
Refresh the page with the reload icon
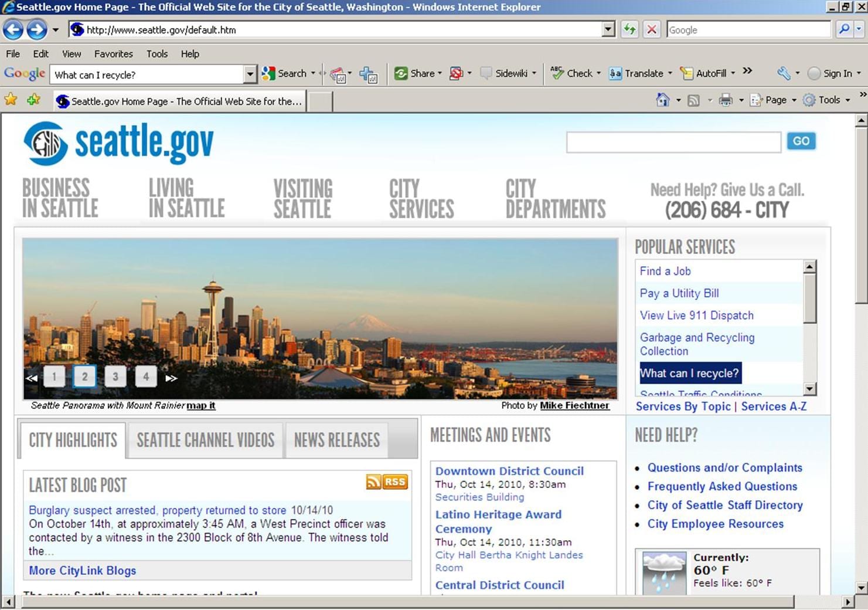629,29
